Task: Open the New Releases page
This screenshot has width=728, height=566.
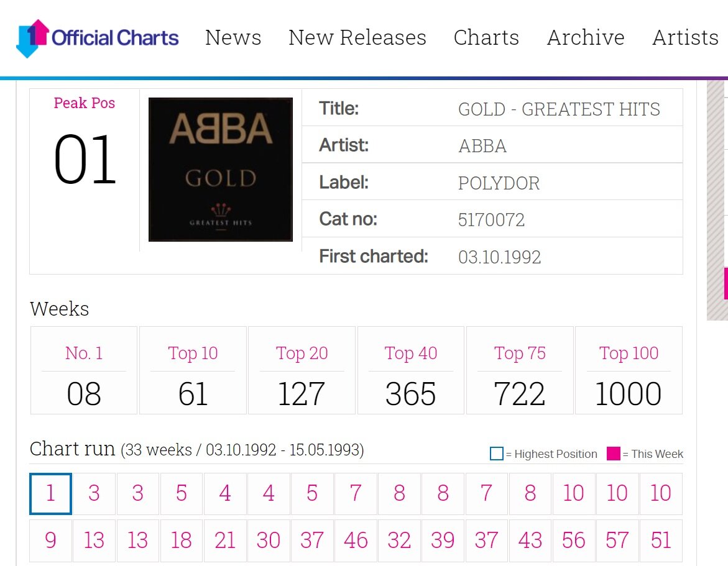Action: click(357, 38)
